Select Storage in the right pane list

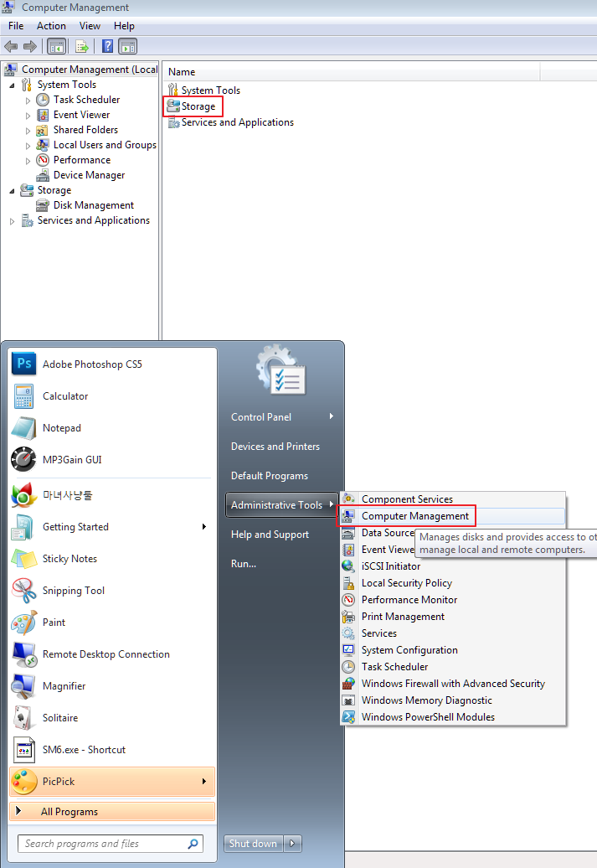point(198,106)
